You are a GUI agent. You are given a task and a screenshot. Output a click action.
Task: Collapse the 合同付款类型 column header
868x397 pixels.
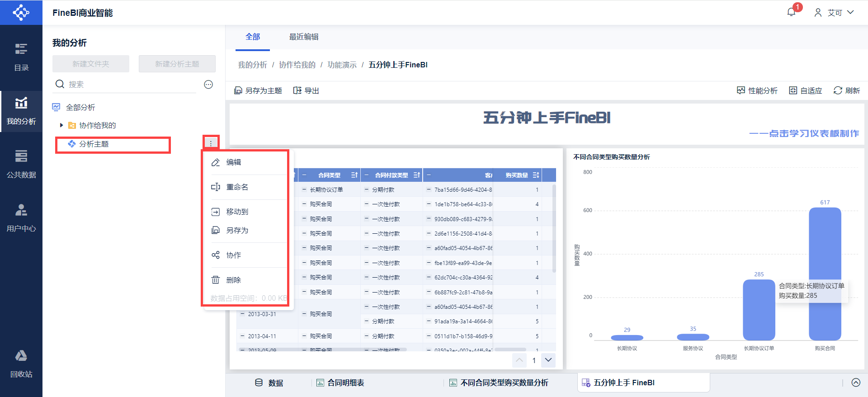point(367,175)
